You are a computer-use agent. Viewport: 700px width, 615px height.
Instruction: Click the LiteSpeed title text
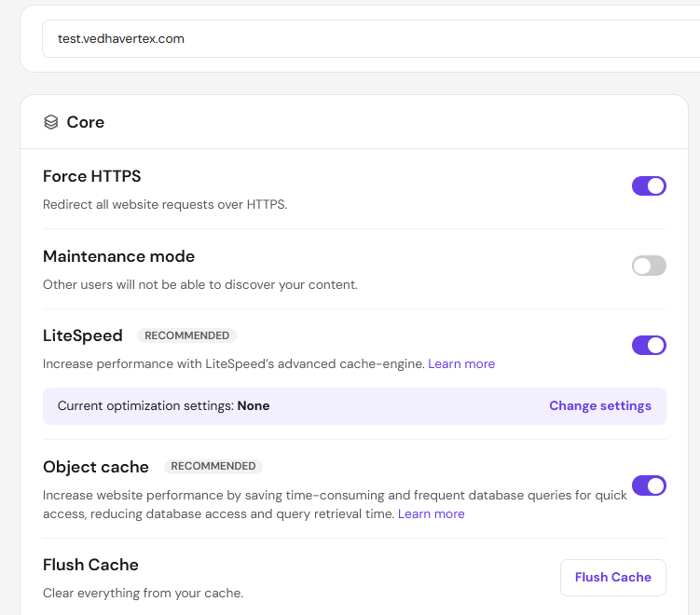(x=83, y=335)
